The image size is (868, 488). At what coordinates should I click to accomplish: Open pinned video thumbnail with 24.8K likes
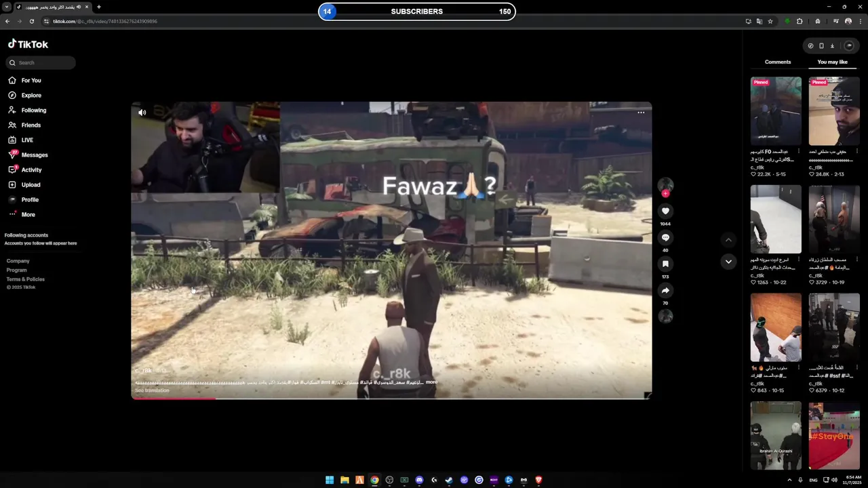click(834, 111)
